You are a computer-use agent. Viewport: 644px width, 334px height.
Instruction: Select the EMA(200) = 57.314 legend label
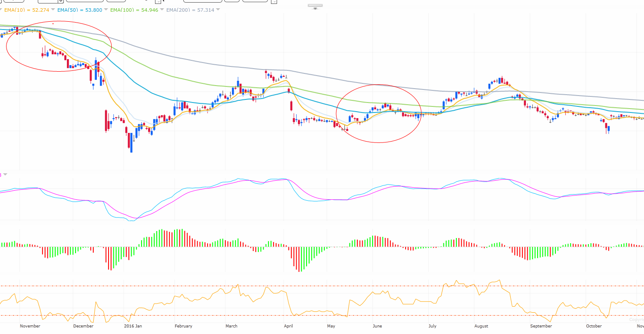click(190, 10)
